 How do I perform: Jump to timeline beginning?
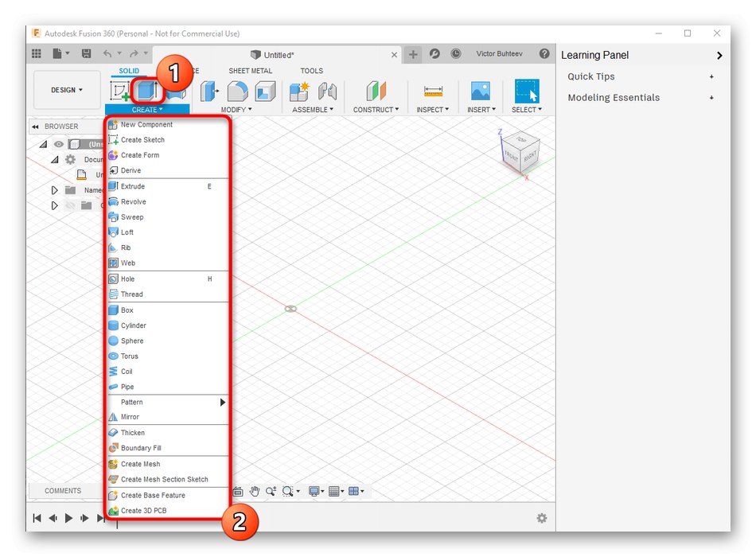pyautogui.click(x=37, y=518)
